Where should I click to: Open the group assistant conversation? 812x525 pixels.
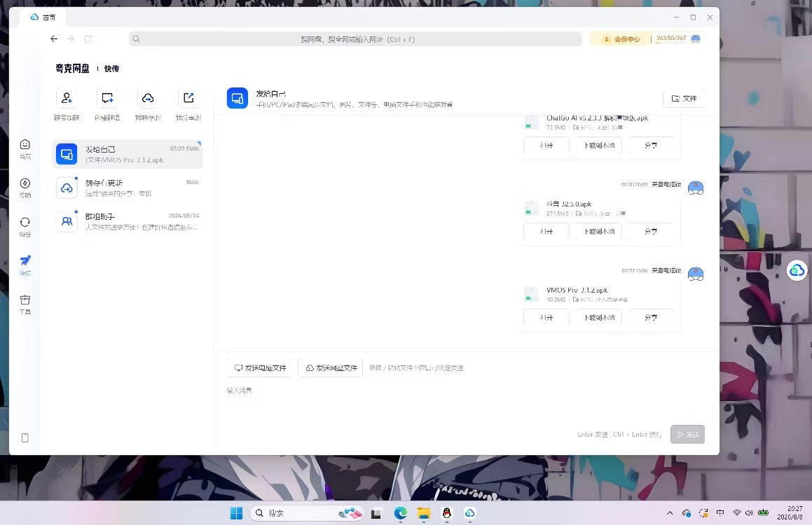click(128, 221)
